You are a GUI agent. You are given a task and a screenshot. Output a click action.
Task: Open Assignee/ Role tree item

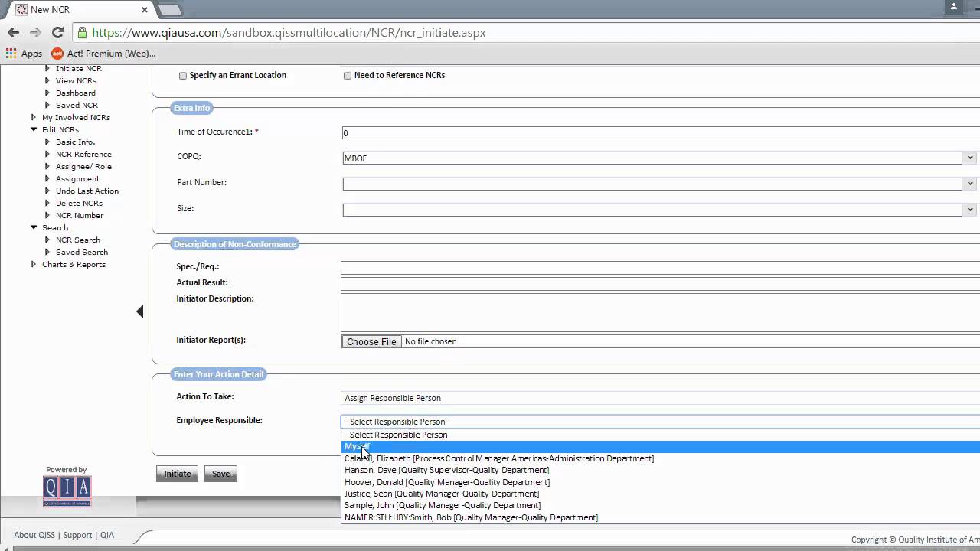pyautogui.click(x=83, y=166)
